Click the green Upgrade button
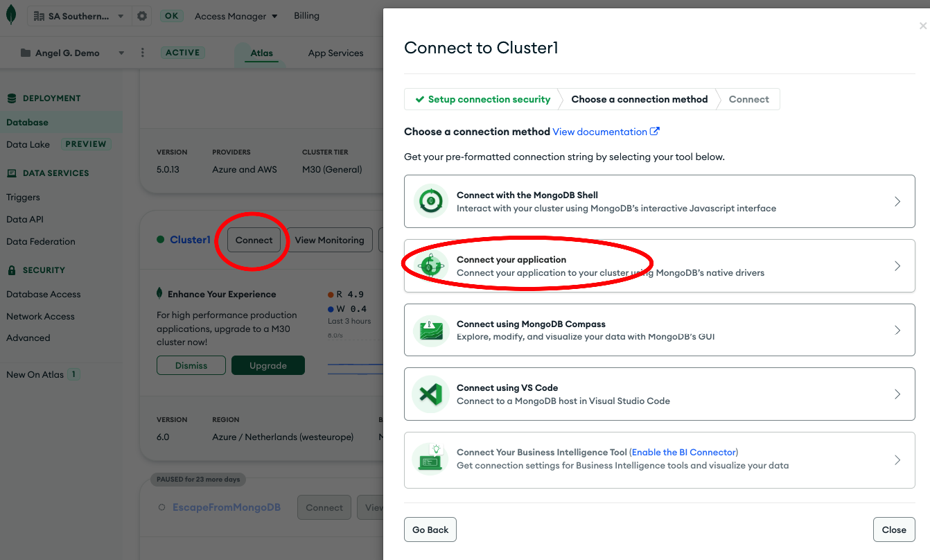The image size is (930, 560). (268, 365)
